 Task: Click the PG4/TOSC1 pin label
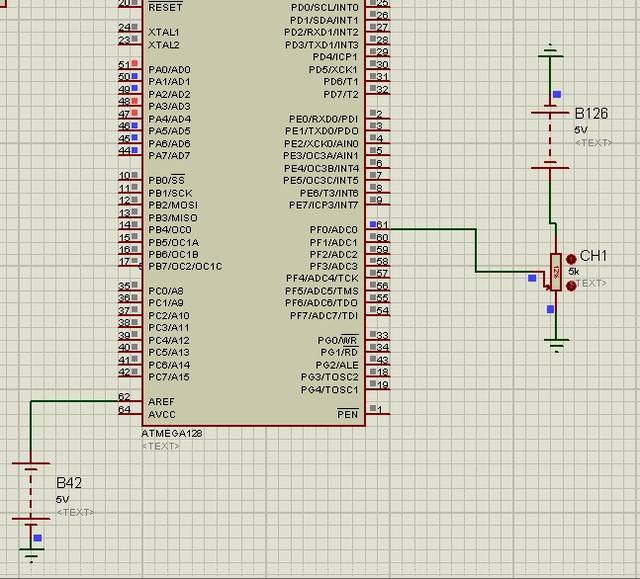pyautogui.click(x=329, y=390)
